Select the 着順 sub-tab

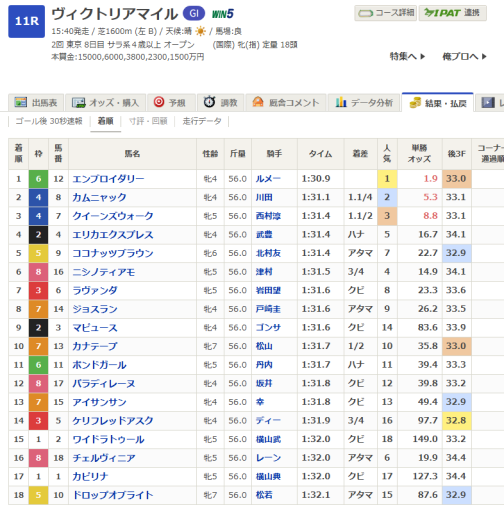point(105,121)
